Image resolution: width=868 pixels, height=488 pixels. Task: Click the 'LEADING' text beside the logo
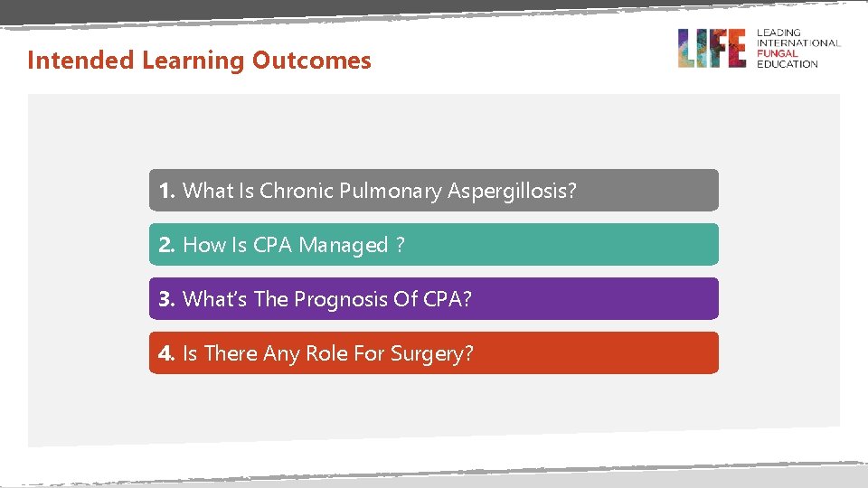point(778,33)
